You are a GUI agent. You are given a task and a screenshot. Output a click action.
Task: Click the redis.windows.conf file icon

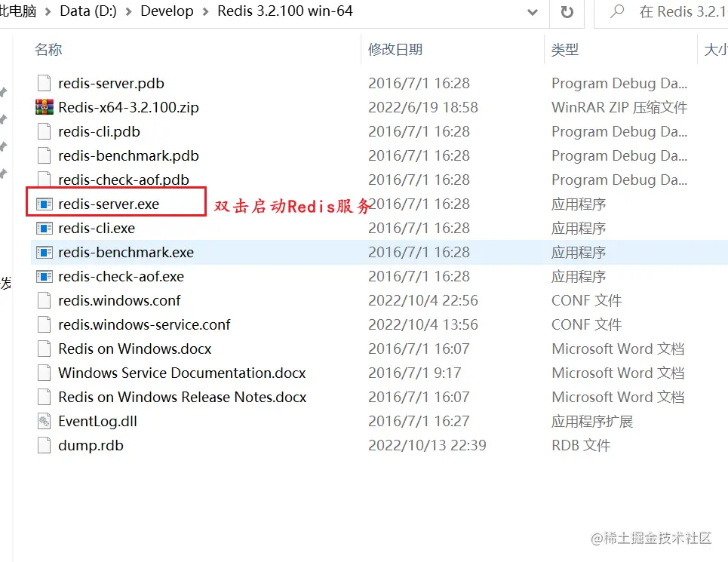coord(44,301)
